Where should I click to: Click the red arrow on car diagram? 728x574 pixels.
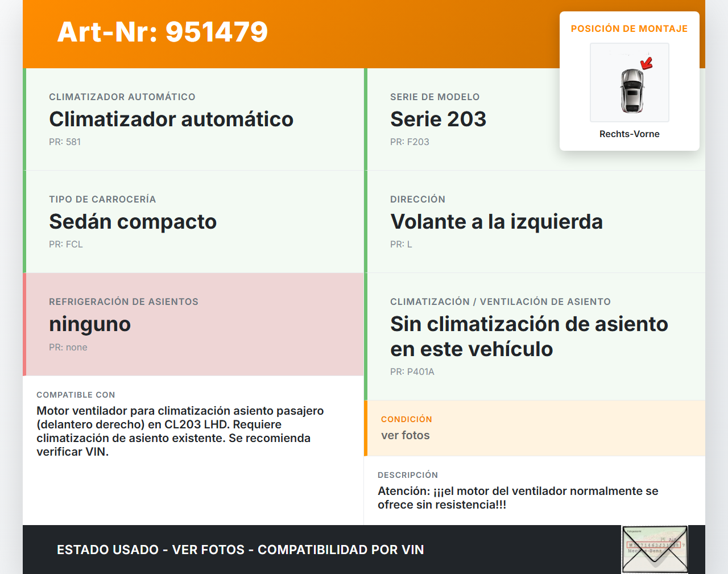pos(647,63)
